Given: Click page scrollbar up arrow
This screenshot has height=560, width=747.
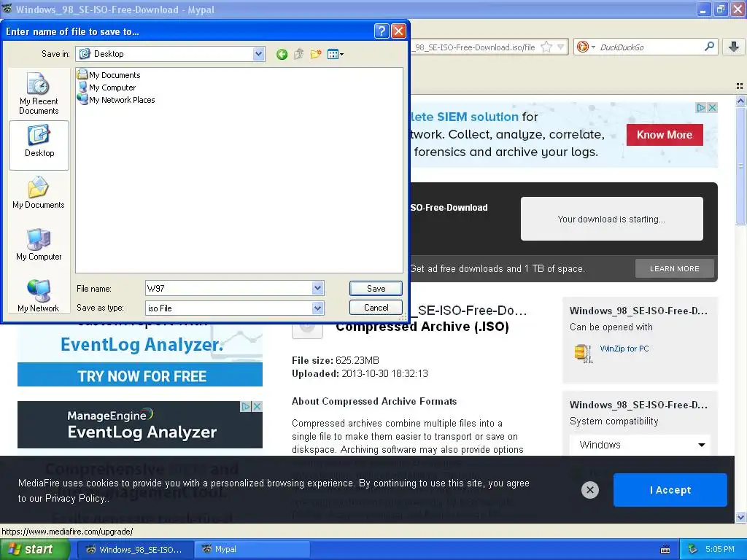Looking at the screenshot, I should [x=741, y=101].
